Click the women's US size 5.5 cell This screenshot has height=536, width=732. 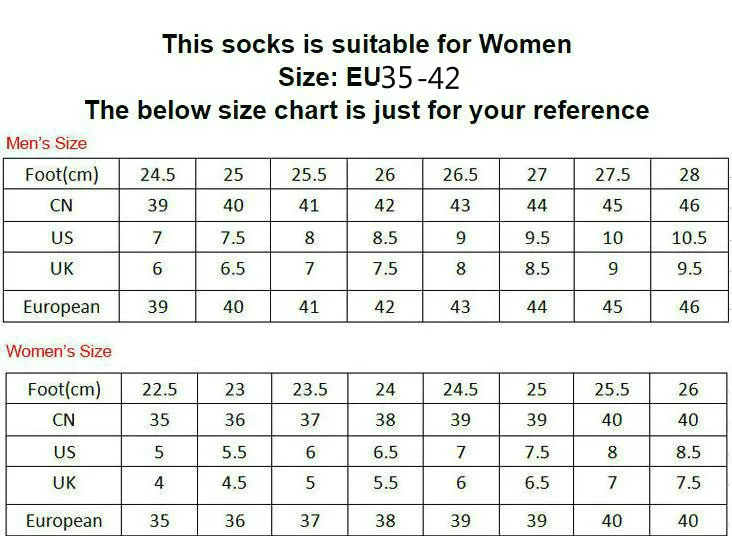coord(233,452)
